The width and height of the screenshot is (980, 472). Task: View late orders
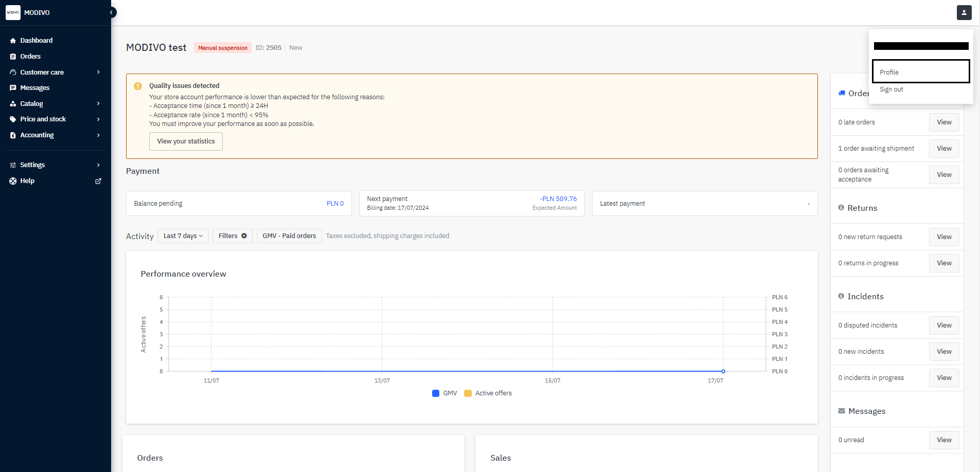[x=944, y=122]
